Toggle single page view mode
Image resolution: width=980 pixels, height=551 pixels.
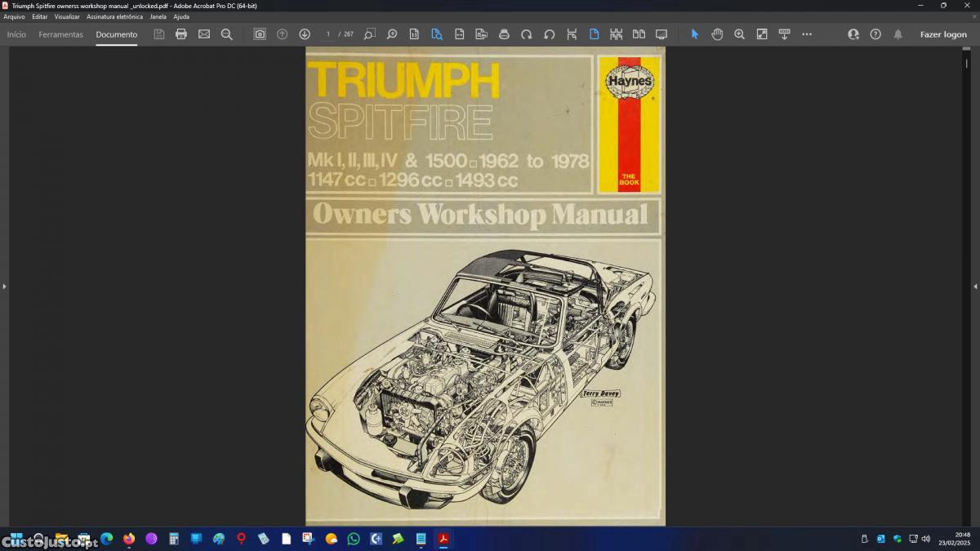(x=594, y=34)
